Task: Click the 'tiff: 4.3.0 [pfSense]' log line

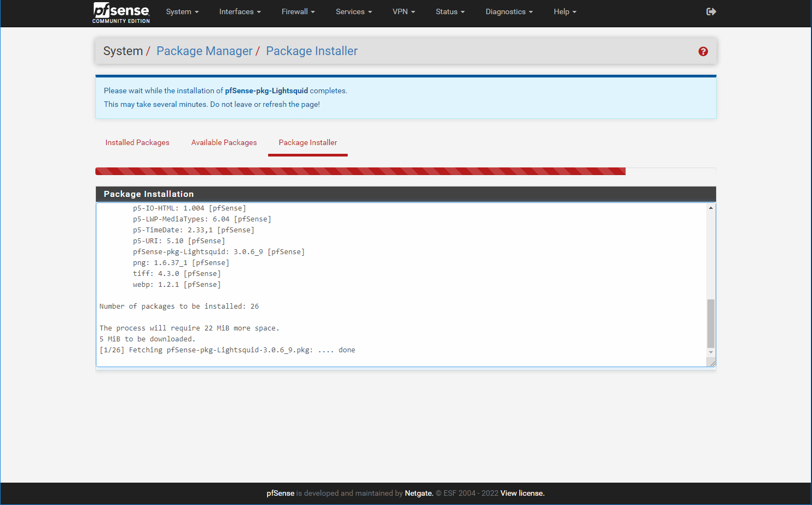Action: 177,274
